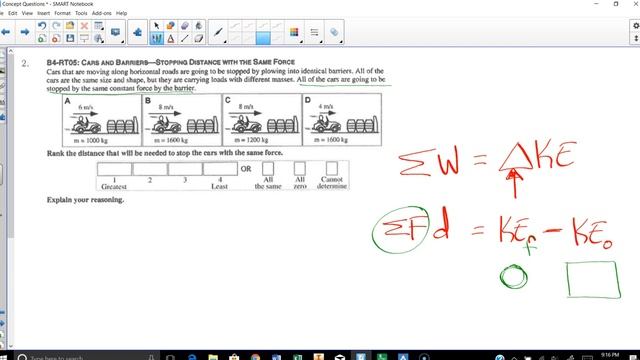Screen dimensions: 640x360
Task: Open toolbar settings gear at far right
Action: (x=636, y=26)
